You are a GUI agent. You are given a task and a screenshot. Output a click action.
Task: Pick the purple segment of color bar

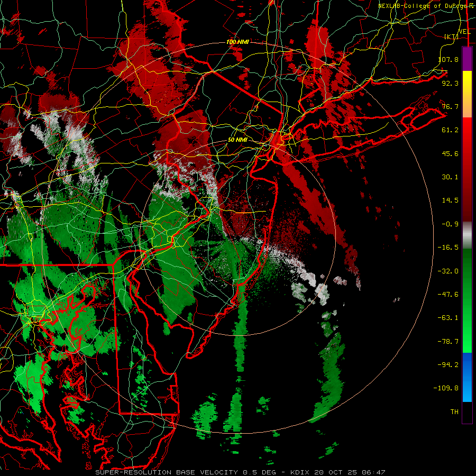coord(467,59)
